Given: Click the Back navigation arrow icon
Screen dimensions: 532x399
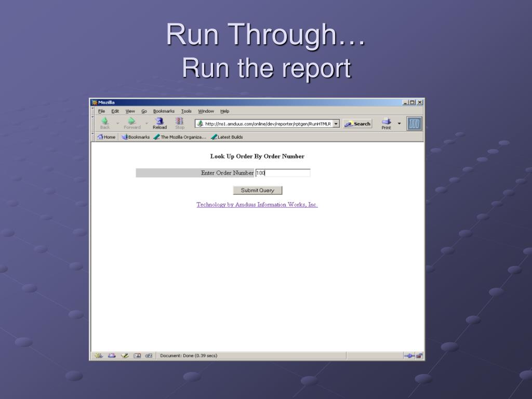Looking at the screenshot, I should pos(104,121).
